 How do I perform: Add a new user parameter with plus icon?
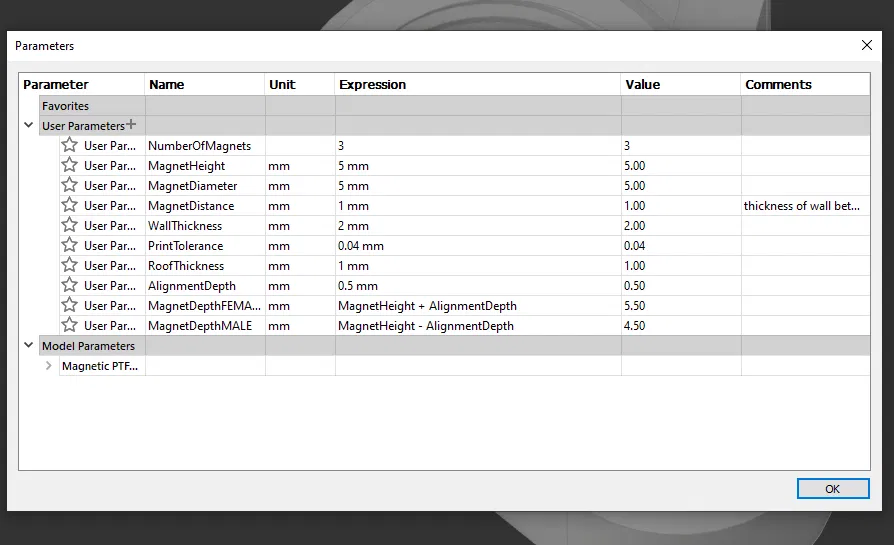tap(131, 124)
